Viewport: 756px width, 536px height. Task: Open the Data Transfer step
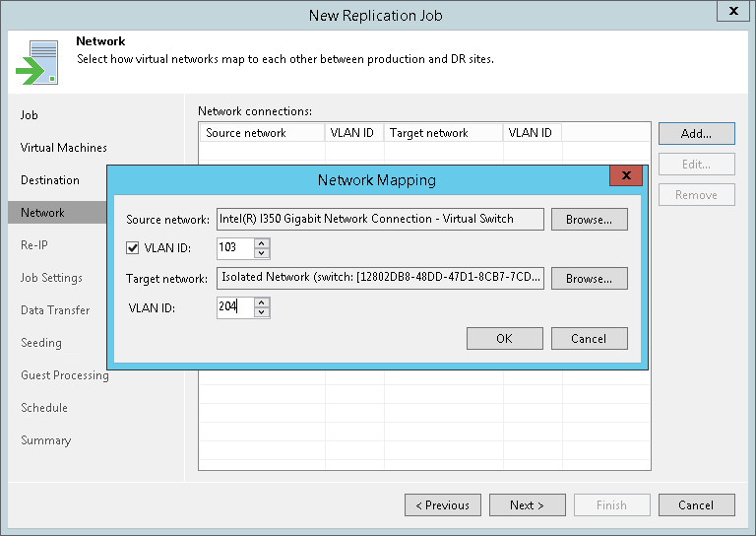[55, 310]
